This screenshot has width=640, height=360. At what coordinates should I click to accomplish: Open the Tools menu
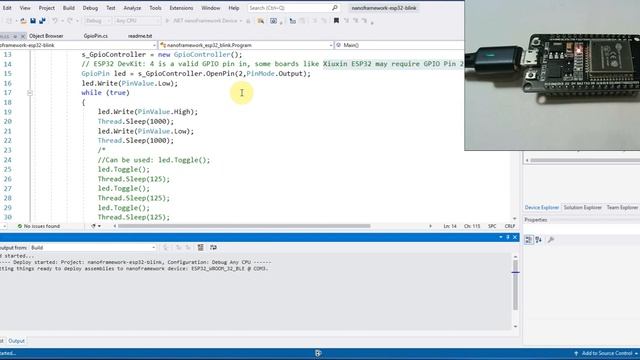click(x=155, y=8)
